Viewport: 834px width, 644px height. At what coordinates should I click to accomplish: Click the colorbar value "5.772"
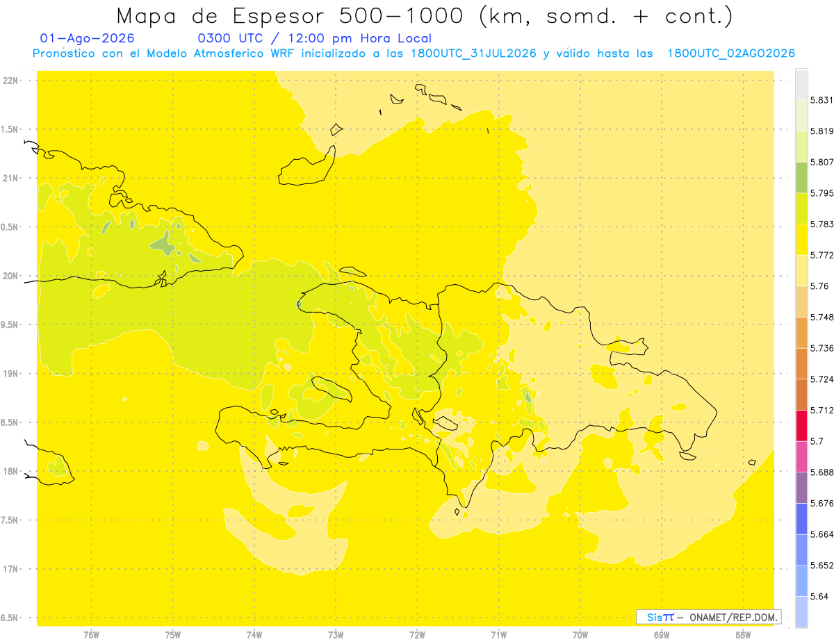[821, 255]
